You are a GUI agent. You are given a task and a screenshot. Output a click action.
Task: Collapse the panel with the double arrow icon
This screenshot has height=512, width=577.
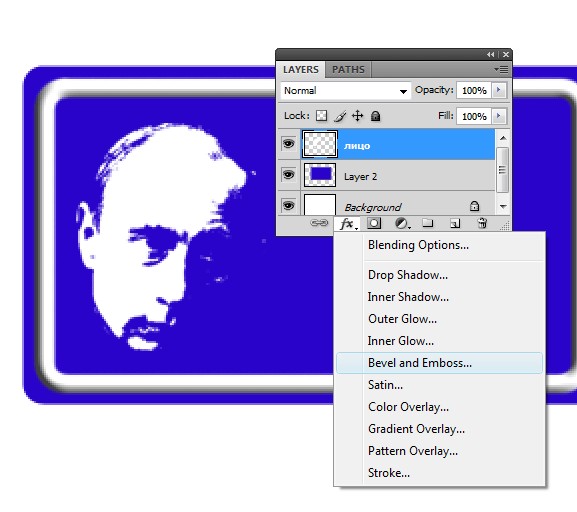[491, 54]
